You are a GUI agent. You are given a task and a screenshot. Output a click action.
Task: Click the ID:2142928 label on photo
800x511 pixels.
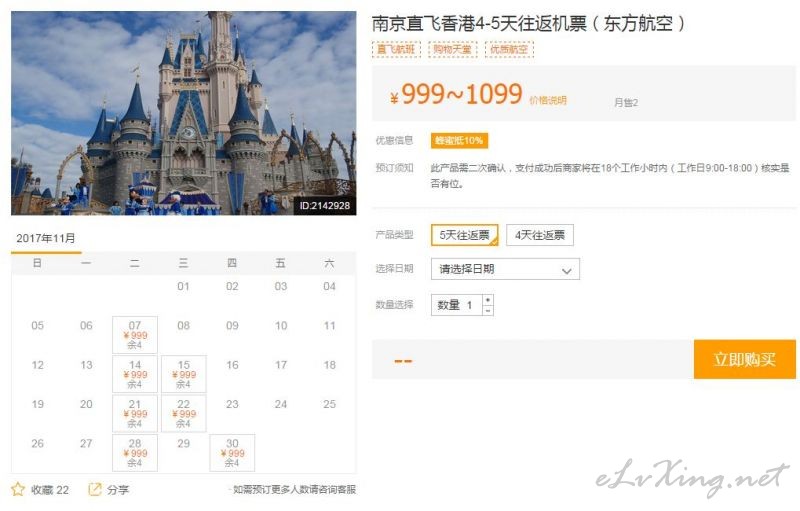coord(325,206)
